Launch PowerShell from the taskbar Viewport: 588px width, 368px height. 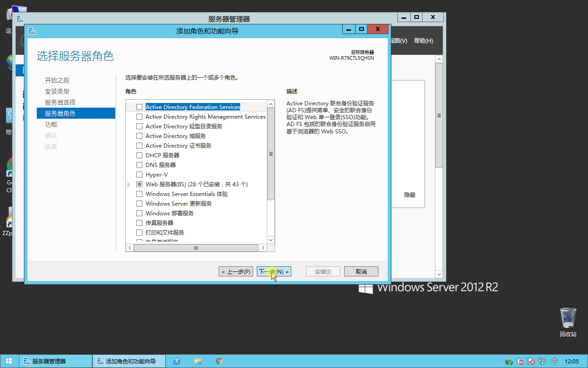click(x=176, y=361)
